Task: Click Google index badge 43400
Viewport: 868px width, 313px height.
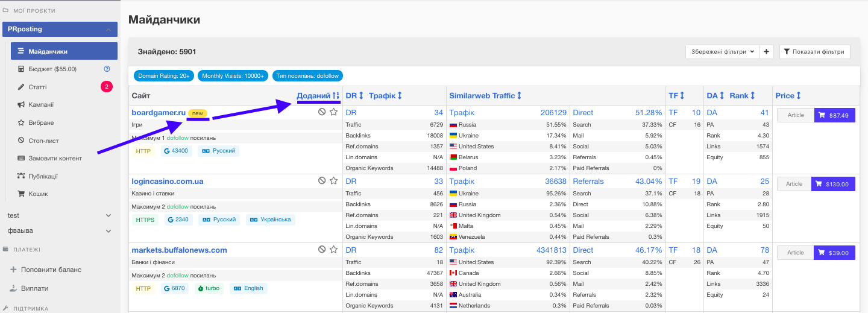Action: 177,151
